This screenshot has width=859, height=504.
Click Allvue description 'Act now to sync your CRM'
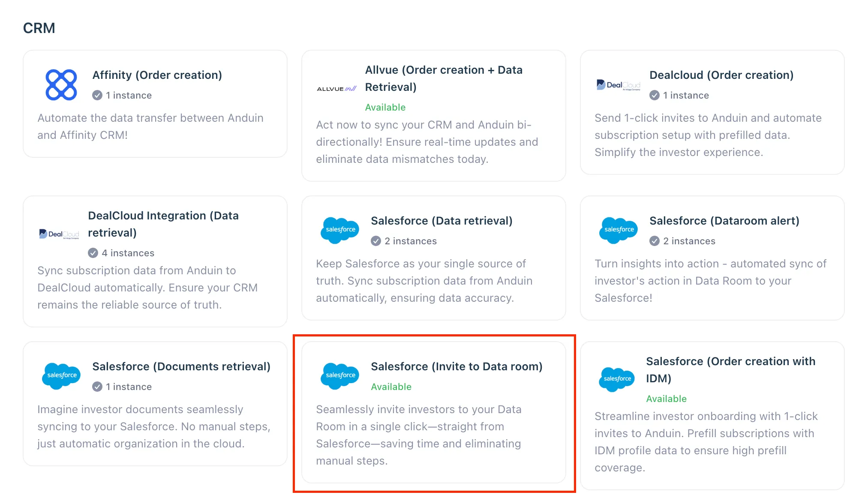[x=427, y=142]
